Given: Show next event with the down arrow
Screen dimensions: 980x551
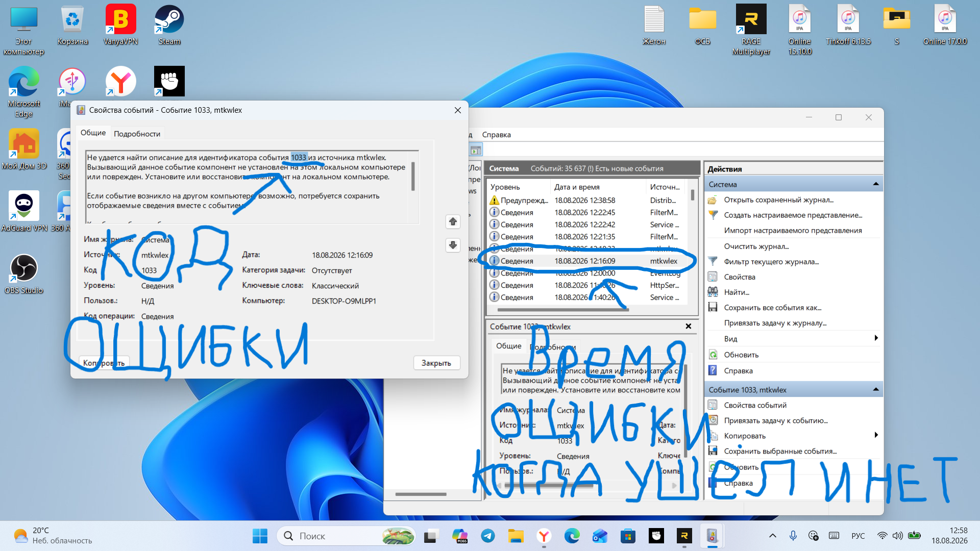Looking at the screenshot, I should 453,245.
